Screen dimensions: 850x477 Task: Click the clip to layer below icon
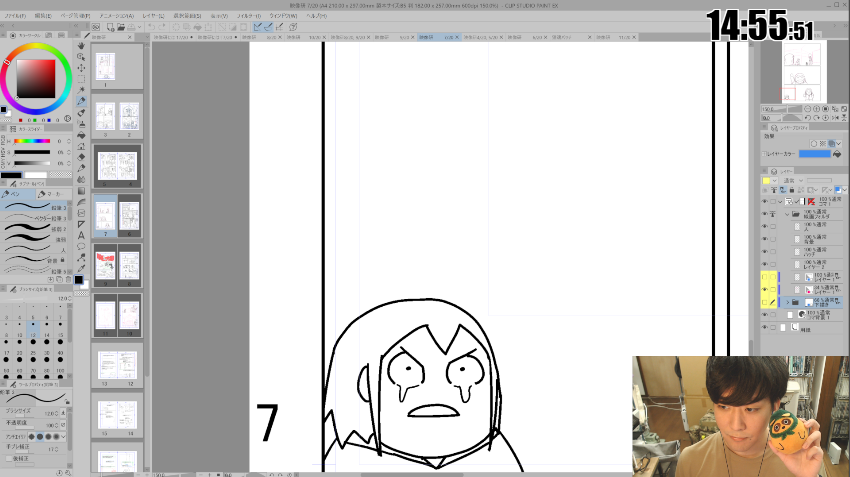click(765, 190)
